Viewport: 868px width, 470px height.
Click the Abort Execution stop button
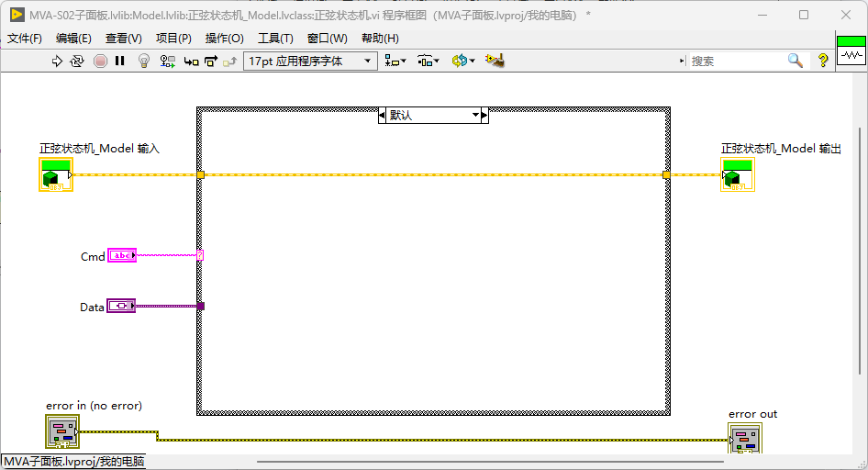click(x=100, y=61)
